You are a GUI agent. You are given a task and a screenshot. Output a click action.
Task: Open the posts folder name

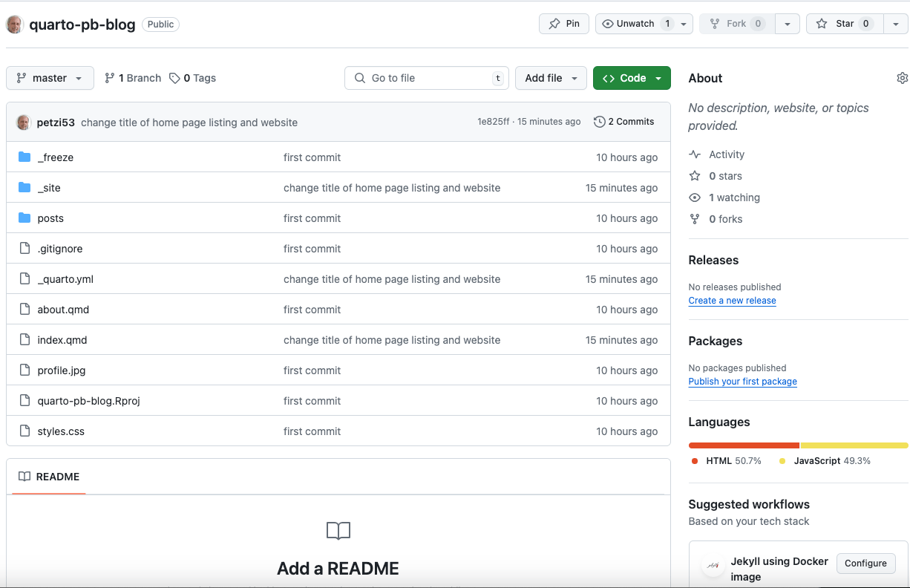pyautogui.click(x=50, y=218)
